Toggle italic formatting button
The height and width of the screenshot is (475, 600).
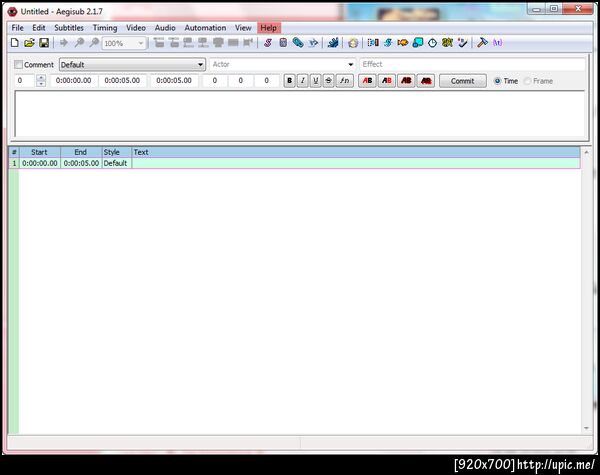point(303,81)
